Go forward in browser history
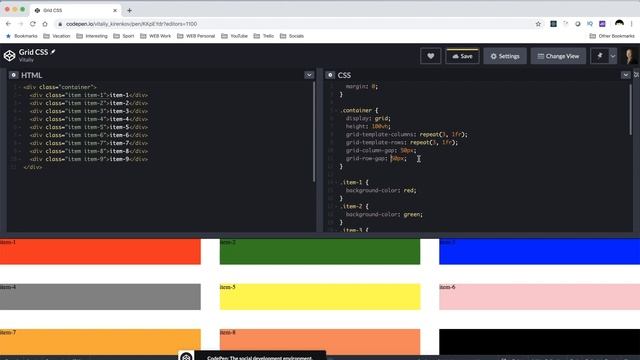The height and width of the screenshot is (360, 640). point(20,24)
